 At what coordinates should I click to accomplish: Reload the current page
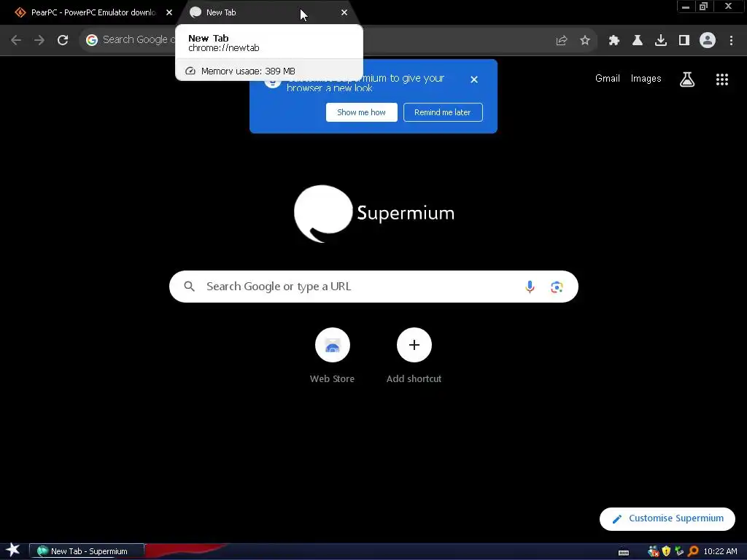point(63,40)
